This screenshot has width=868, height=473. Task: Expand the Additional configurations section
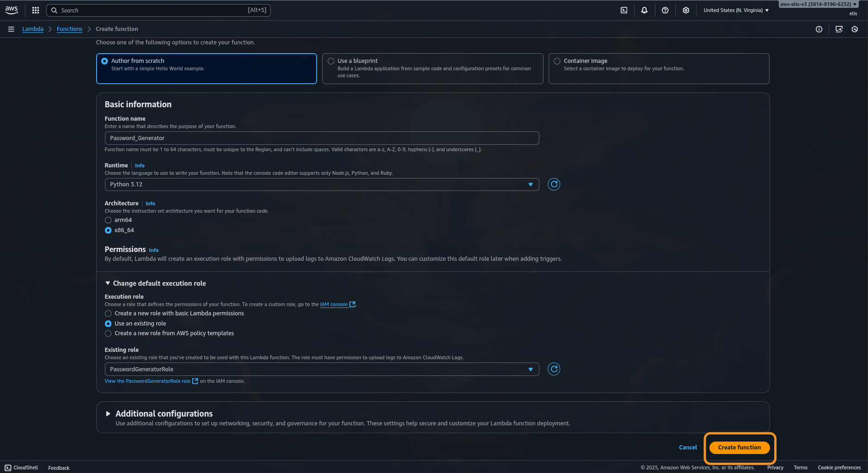pyautogui.click(x=108, y=414)
